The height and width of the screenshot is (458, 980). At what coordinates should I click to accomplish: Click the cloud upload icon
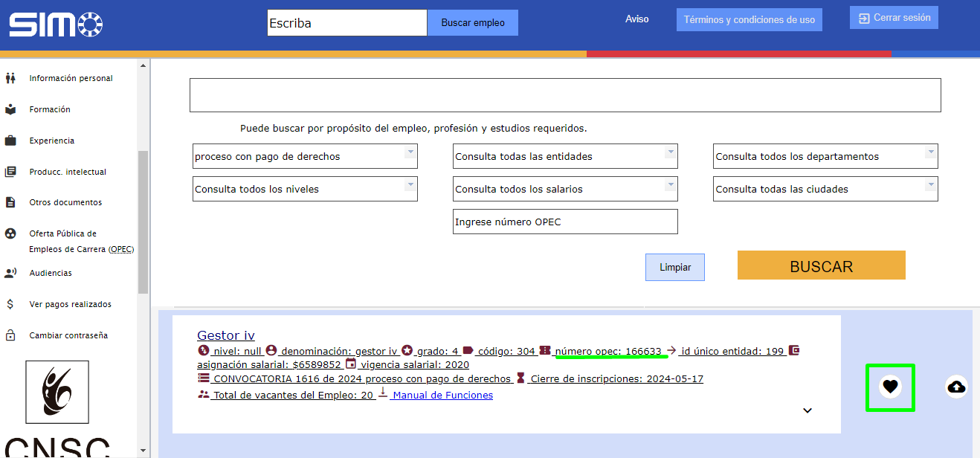[956, 387]
